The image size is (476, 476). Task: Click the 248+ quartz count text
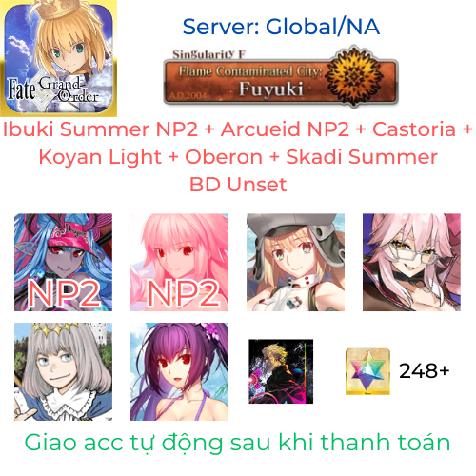(425, 370)
